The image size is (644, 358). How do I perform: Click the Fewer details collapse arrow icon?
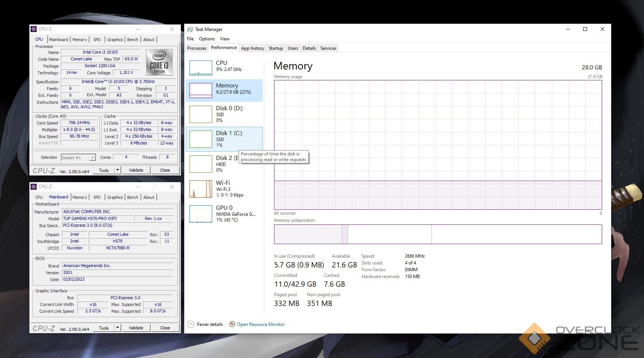point(191,324)
